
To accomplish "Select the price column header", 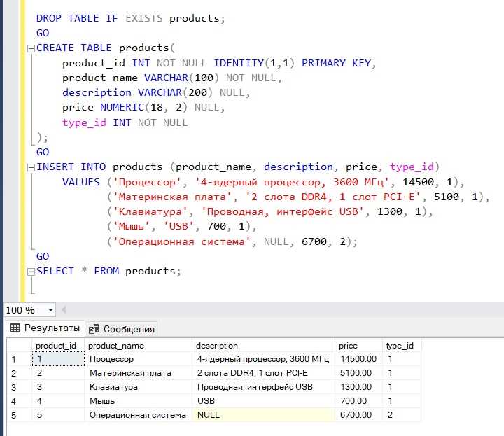I will click(358, 346).
